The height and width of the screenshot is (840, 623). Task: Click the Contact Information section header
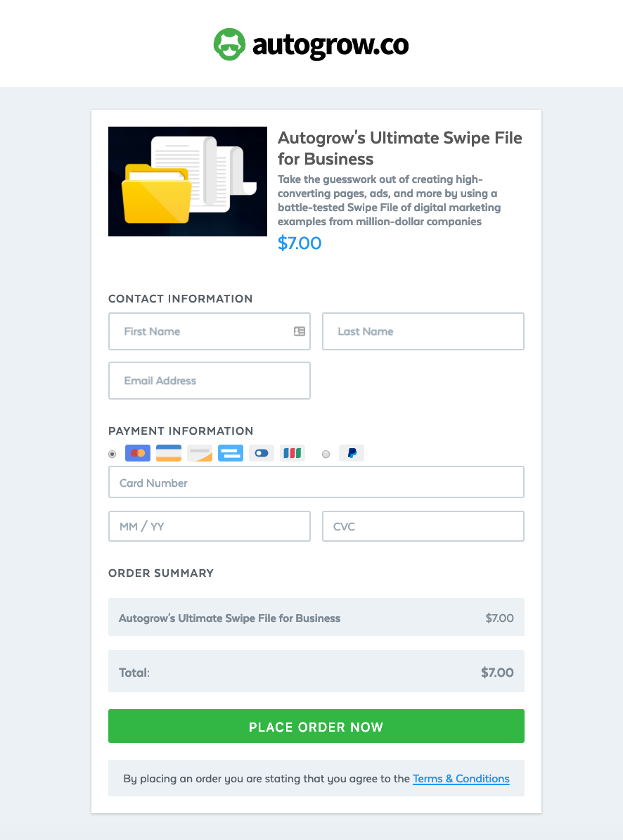(x=180, y=299)
